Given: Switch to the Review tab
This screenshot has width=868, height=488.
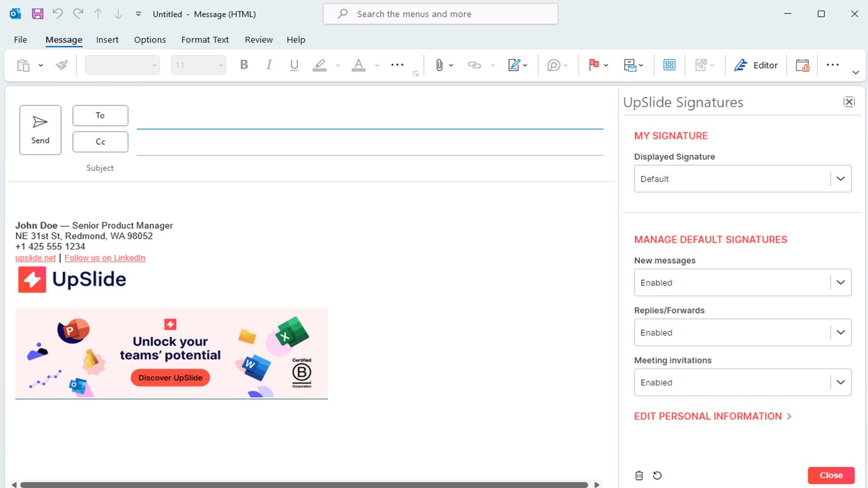Looking at the screenshot, I should coord(259,39).
